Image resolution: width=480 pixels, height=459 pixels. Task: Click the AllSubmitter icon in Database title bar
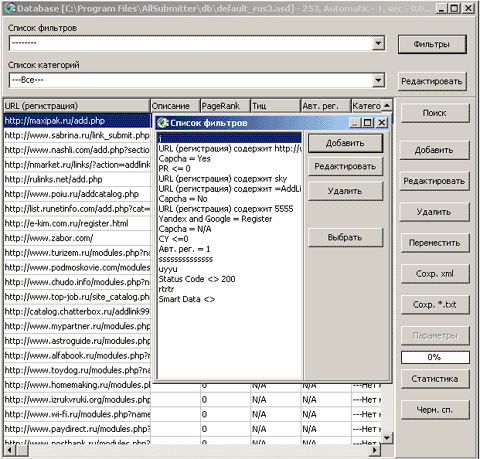10,8
